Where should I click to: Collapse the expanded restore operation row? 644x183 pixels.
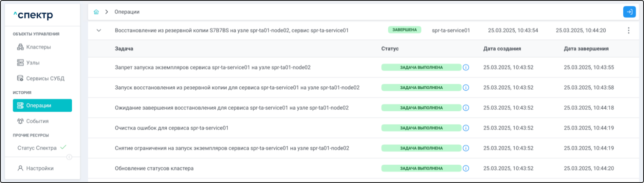(99, 31)
